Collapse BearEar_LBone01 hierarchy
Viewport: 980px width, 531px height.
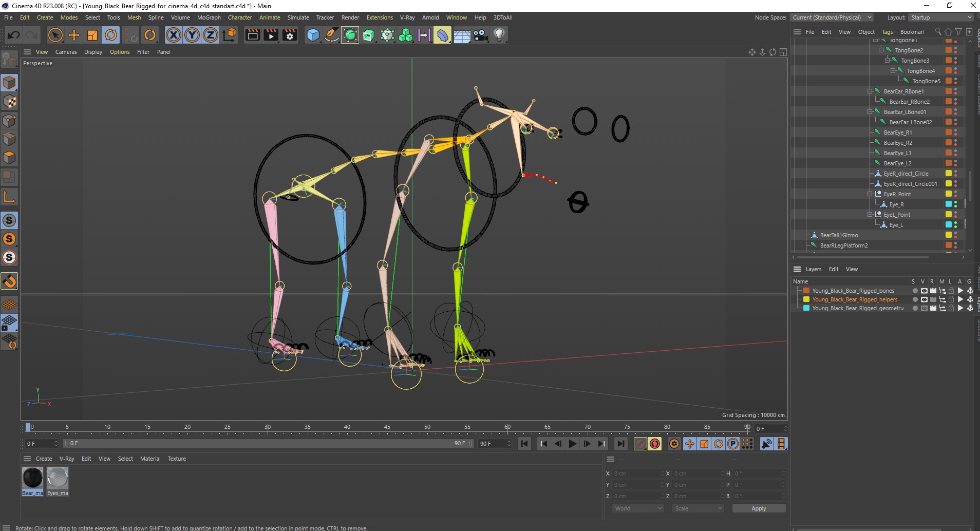click(x=870, y=111)
